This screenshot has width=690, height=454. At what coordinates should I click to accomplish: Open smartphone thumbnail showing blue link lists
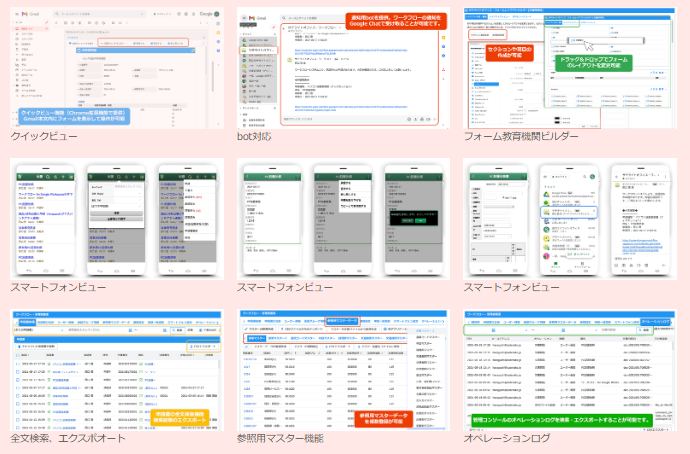(x=115, y=217)
